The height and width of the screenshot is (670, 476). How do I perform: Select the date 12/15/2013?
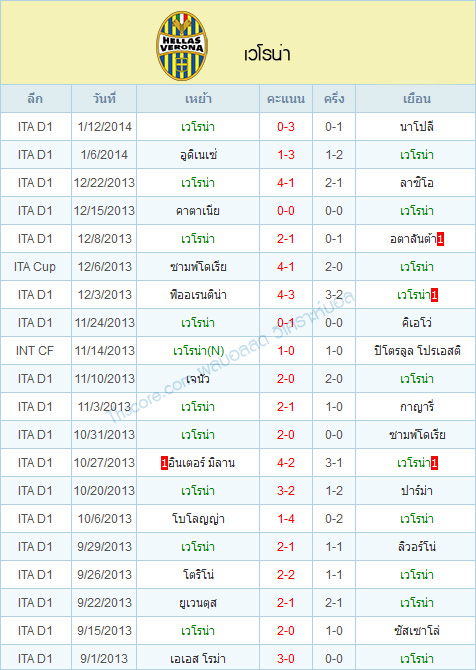[104, 211]
